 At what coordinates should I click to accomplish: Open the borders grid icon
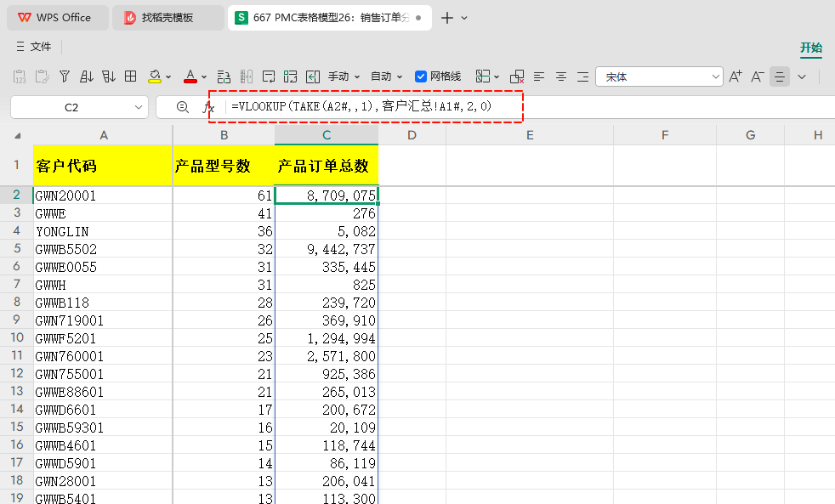click(x=130, y=76)
